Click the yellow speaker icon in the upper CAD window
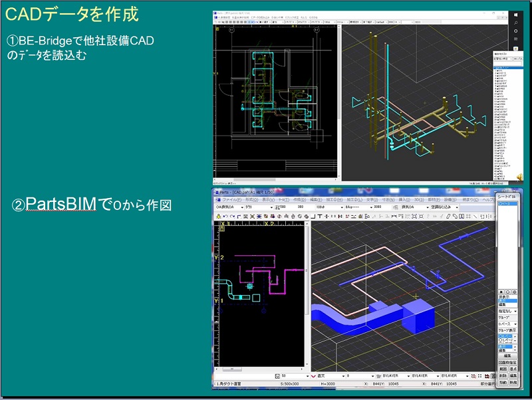The image size is (532, 400). [x=519, y=177]
